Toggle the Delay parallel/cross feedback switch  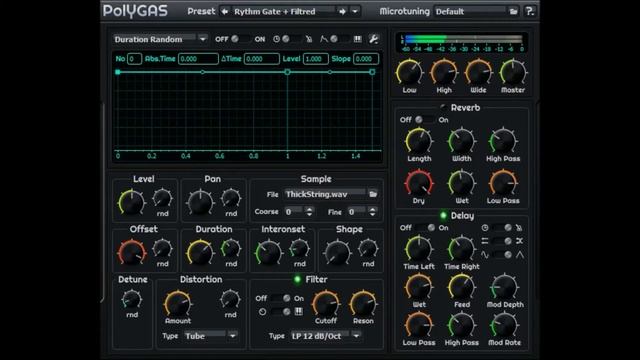(502, 241)
